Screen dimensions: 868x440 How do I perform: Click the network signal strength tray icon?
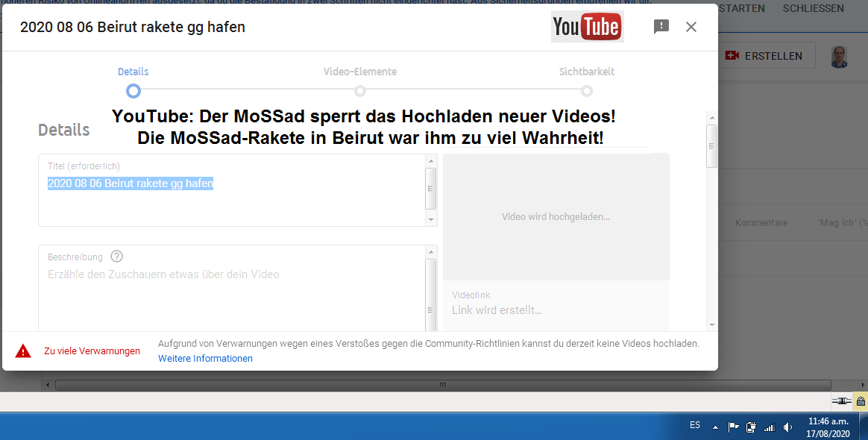[769, 426]
